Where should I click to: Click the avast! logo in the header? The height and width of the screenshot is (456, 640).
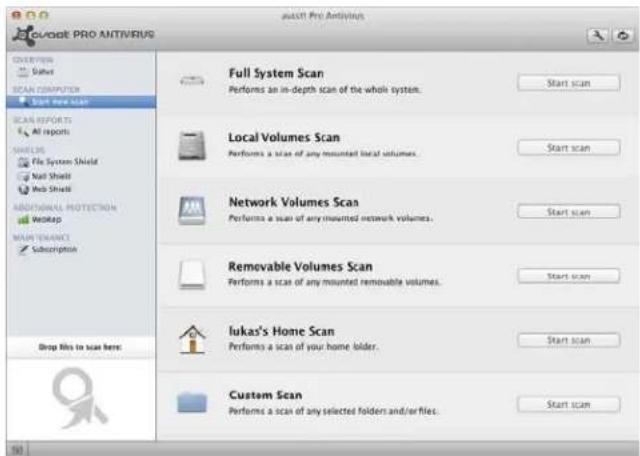83,35
